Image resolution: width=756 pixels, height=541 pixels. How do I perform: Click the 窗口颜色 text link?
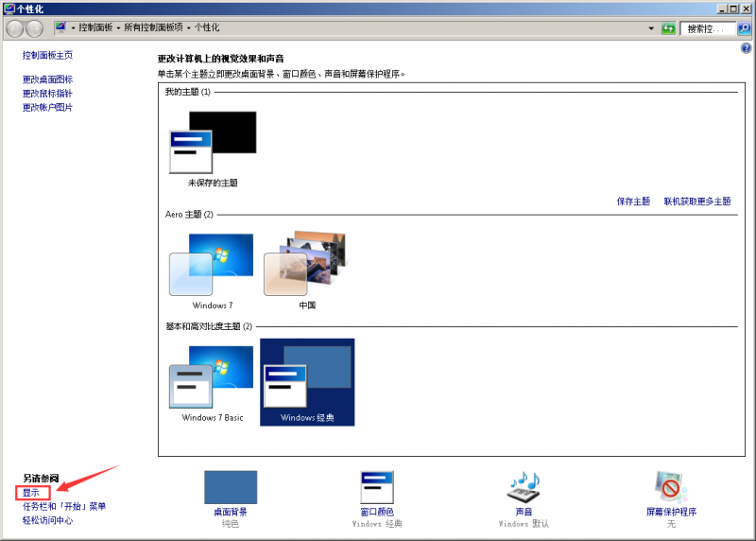[x=377, y=512]
